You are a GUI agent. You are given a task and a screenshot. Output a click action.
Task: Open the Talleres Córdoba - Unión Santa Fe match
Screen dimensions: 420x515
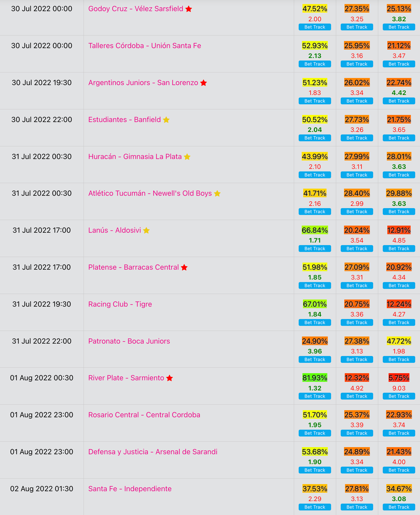pyautogui.click(x=145, y=46)
